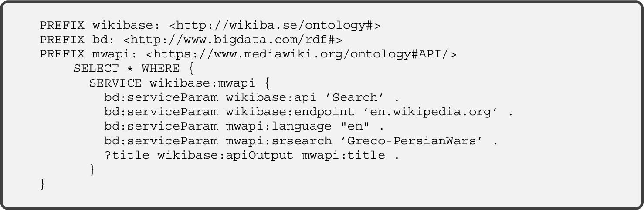The image size is (644, 210).
Task: Click the PREFIX bd: declaration
Action: pos(191,40)
